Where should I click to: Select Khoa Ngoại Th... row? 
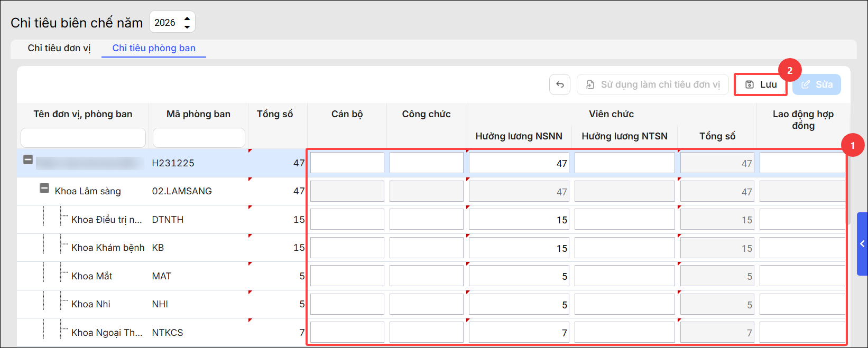[x=107, y=333]
